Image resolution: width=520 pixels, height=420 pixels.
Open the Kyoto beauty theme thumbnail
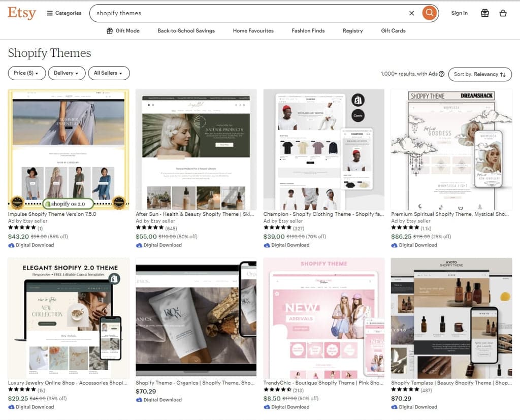[x=451, y=318]
